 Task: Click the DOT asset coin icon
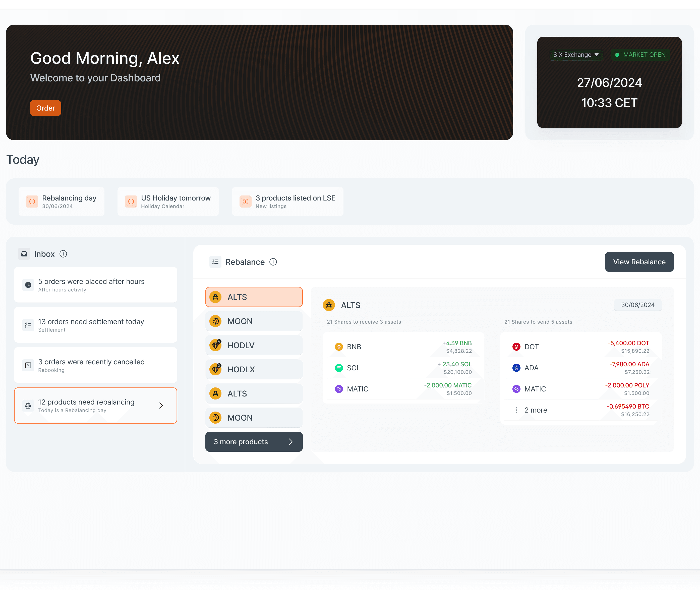pos(516,347)
